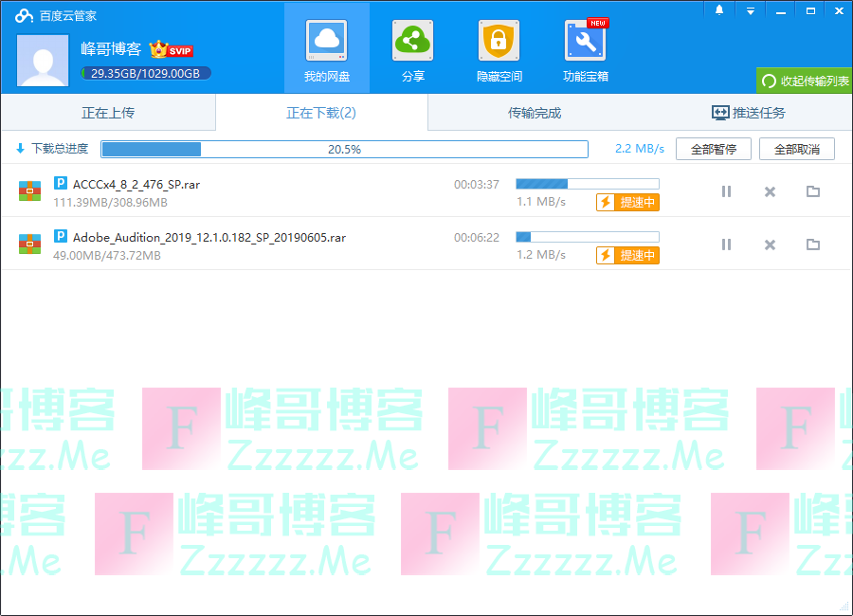853x616 pixels.
Task: Switch to the 正在上传 tab
Action: click(108, 113)
